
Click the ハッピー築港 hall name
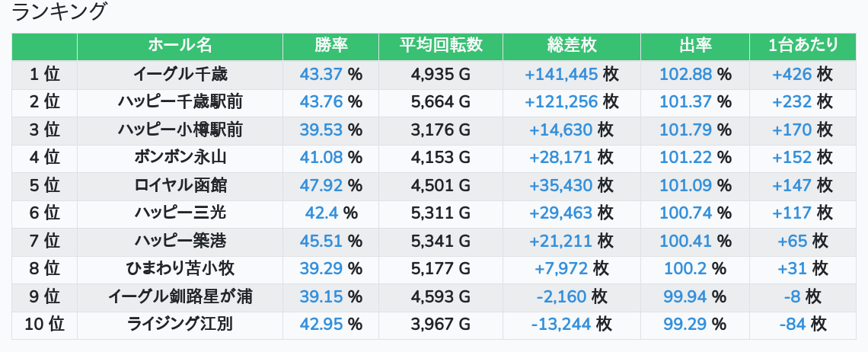(180, 242)
